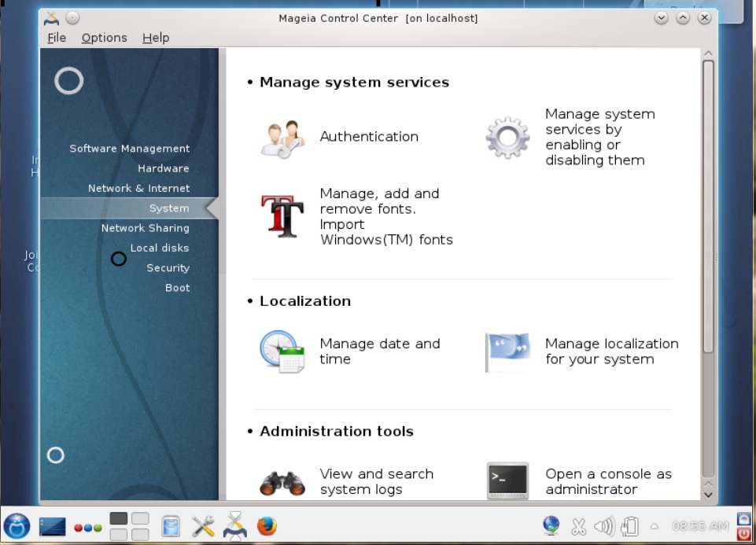Click the 'Administration tools' section heading
The height and width of the screenshot is (545, 756).
point(337,431)
